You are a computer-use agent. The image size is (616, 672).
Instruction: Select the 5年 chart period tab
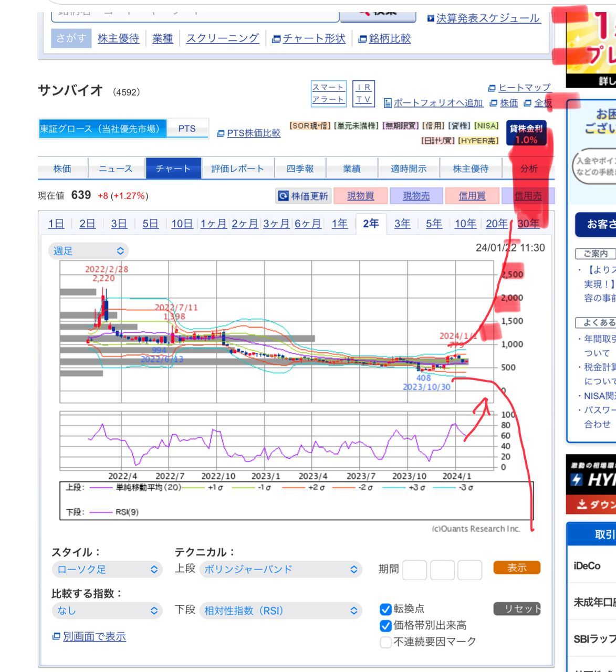click(433, 224)
